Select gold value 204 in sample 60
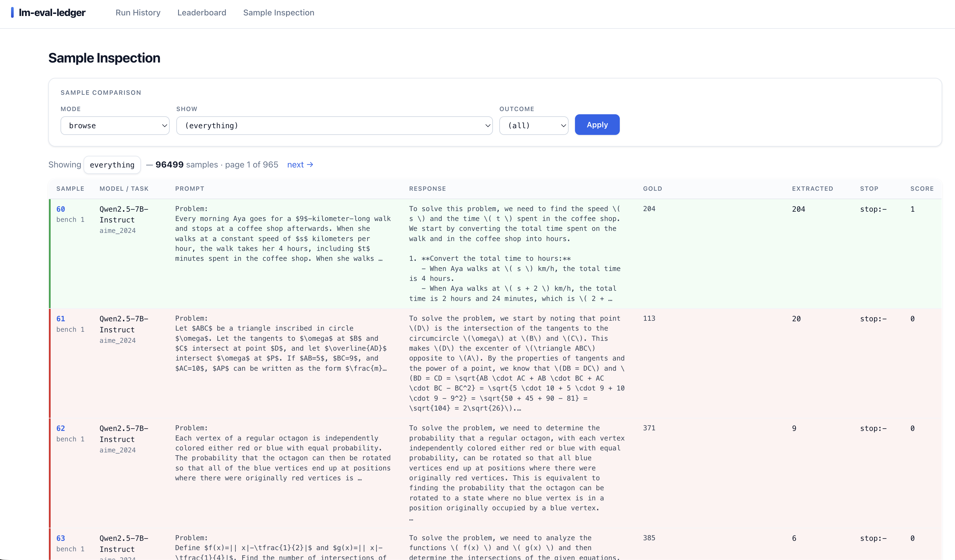This screenshot has width=955, height=560. tap(649, 209)
